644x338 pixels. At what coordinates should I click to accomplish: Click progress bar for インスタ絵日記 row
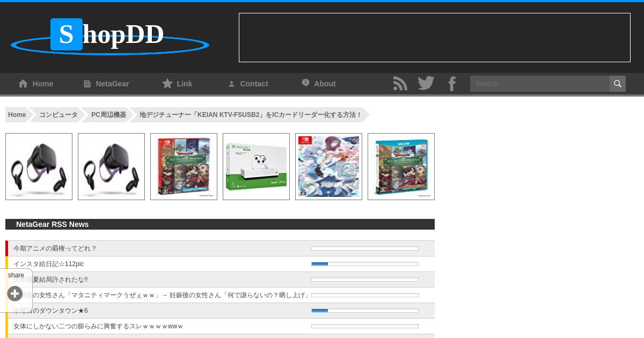(365, 264)
